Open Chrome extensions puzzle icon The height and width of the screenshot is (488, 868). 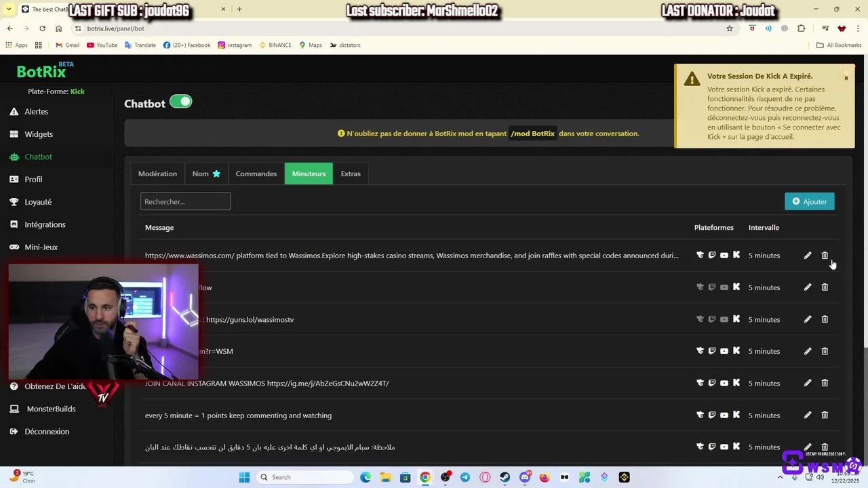802,28
